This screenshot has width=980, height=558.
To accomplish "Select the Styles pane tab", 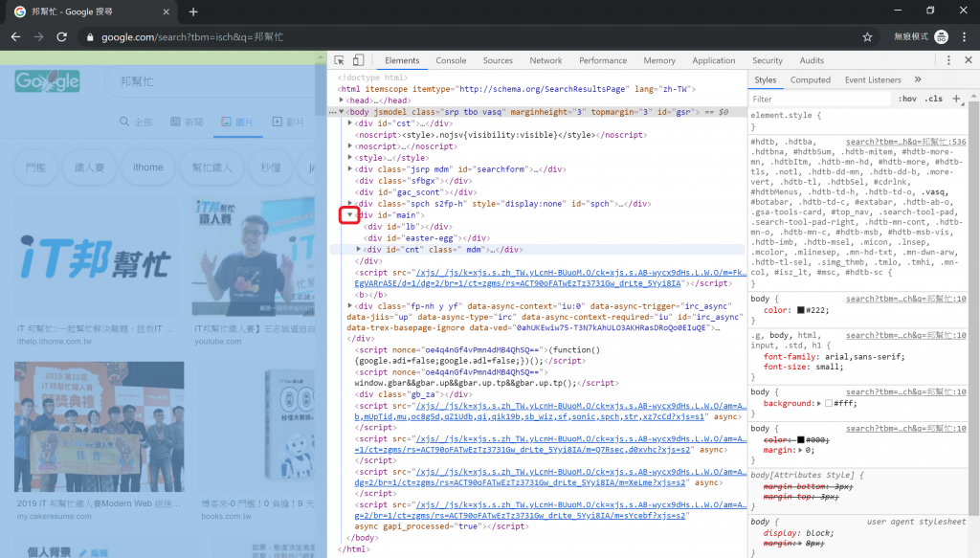I will tap(765, 80).
